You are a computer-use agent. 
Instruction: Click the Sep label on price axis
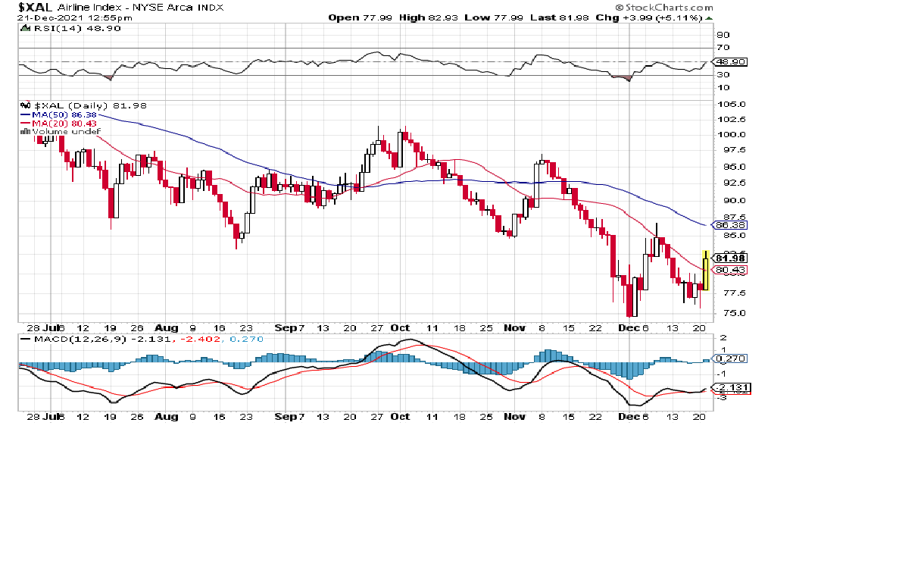(284, 329)
